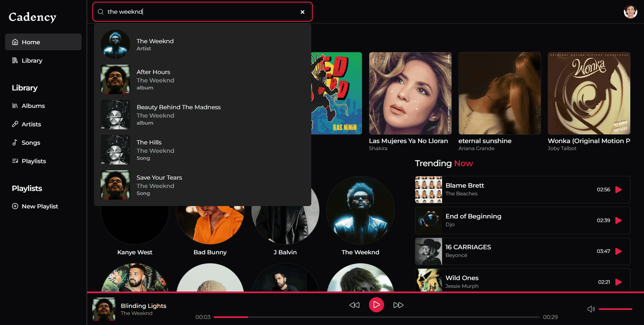Focus the search input field
The image size is (644, 325).
click(x=203, y=12)
